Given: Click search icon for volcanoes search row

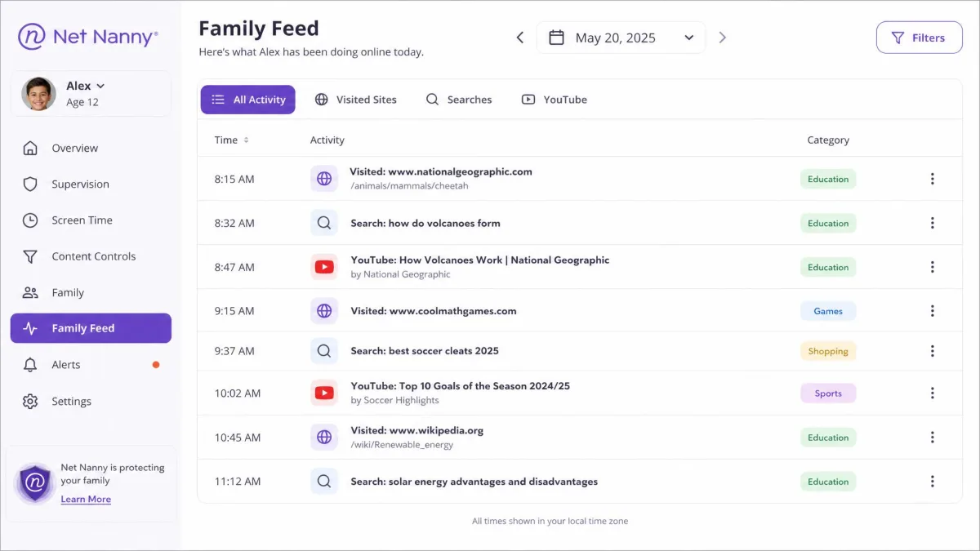Looking at the screenshot, I should click(324, 223).
